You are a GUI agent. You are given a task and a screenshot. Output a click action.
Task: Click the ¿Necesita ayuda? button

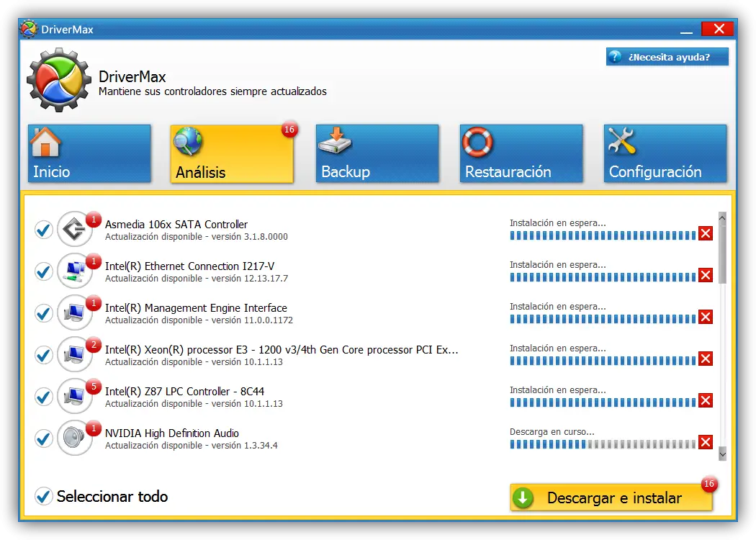(667, 57)
